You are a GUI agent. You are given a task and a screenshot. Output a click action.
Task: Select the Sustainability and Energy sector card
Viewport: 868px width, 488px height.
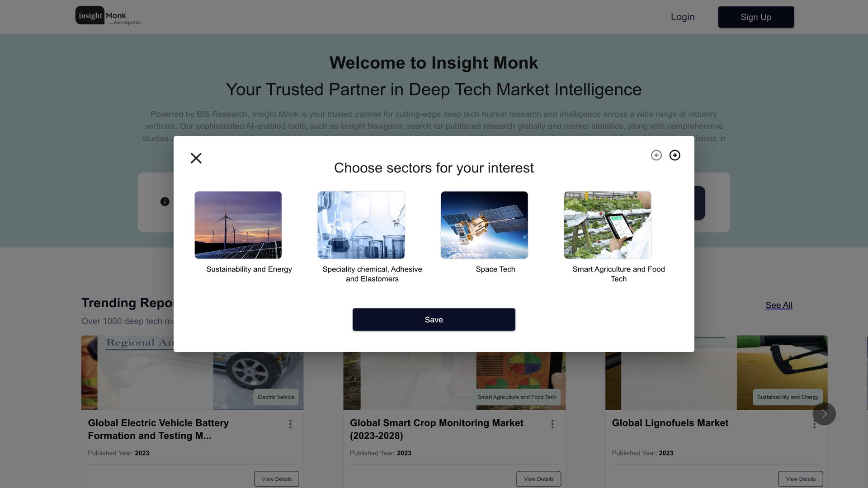point(238,225)
